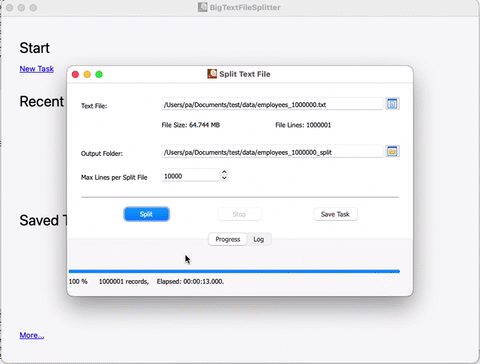The image size is (480, 364).
Task: Click the browse text file icon
Action: coord(392,104)
